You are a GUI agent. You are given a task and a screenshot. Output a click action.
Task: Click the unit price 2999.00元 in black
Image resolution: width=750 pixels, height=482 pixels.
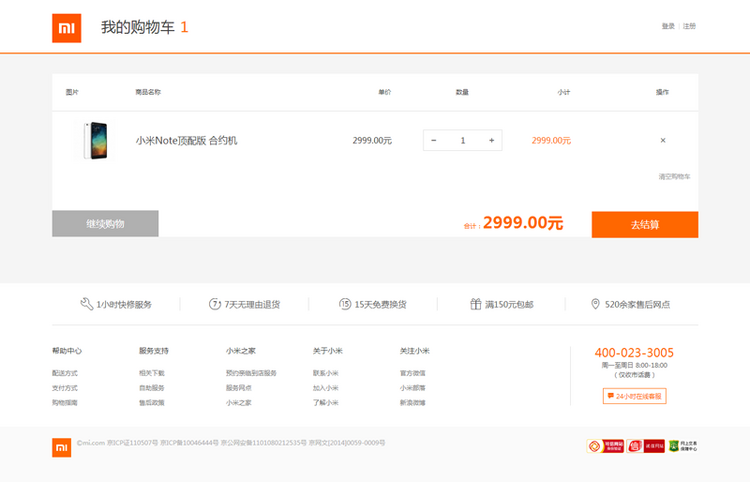(372, 140)
